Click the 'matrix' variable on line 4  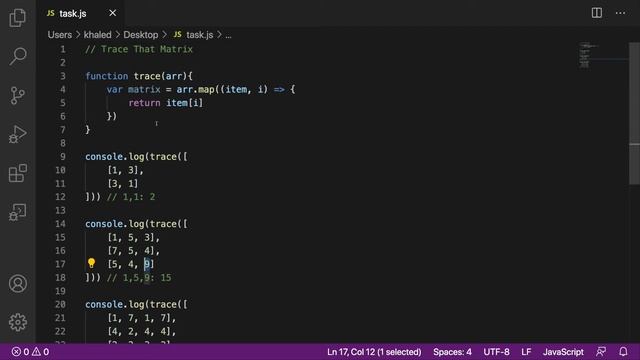[144, 89]
